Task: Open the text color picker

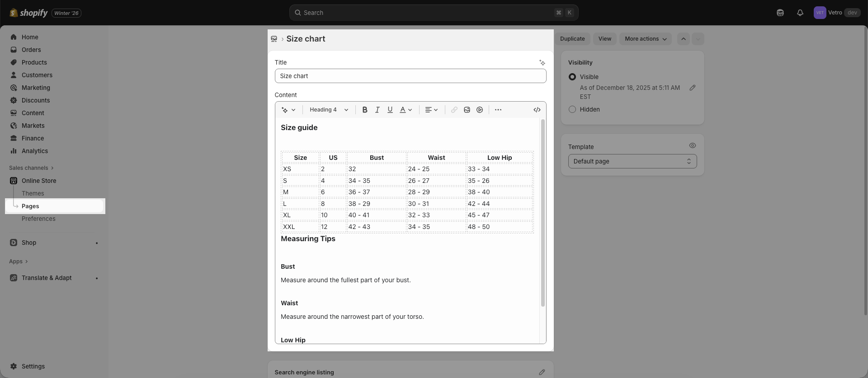Action: 406,110
